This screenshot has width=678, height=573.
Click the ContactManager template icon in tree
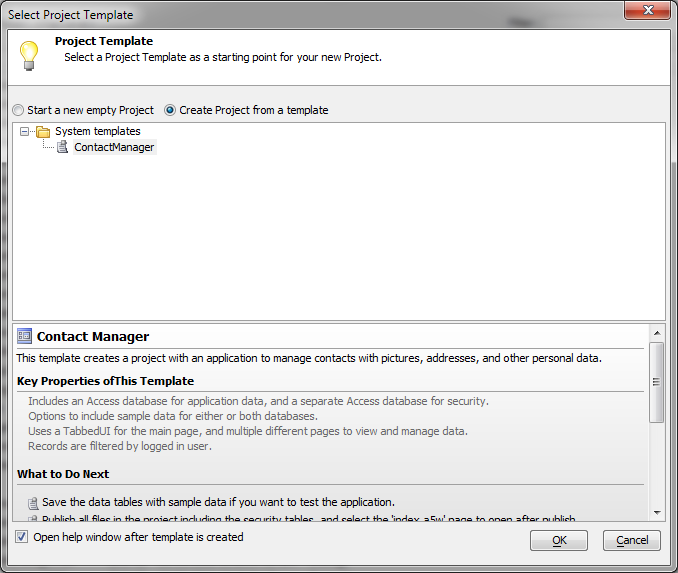[x=62, y=147]
